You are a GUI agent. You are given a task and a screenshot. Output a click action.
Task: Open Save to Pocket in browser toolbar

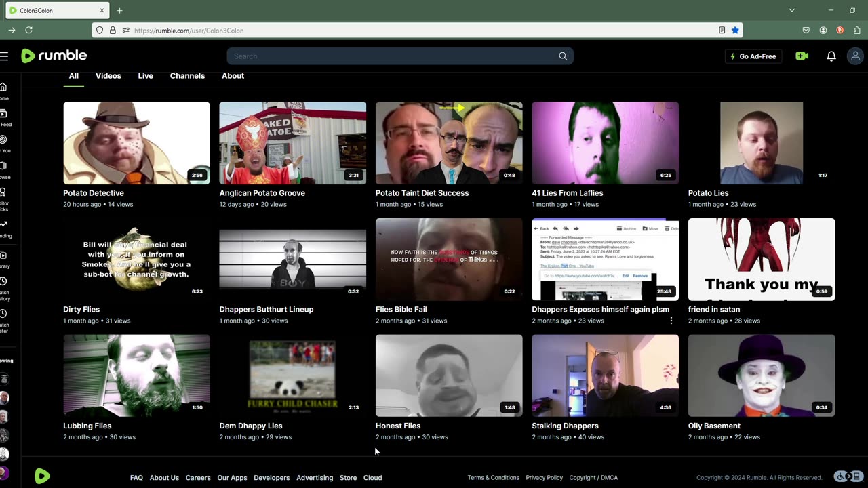point(806,30)
